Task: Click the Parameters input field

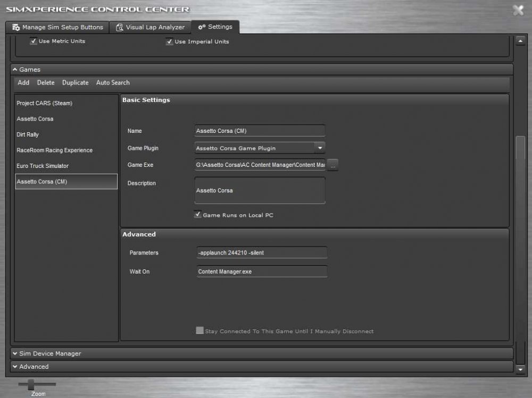Action: [262, 252]
